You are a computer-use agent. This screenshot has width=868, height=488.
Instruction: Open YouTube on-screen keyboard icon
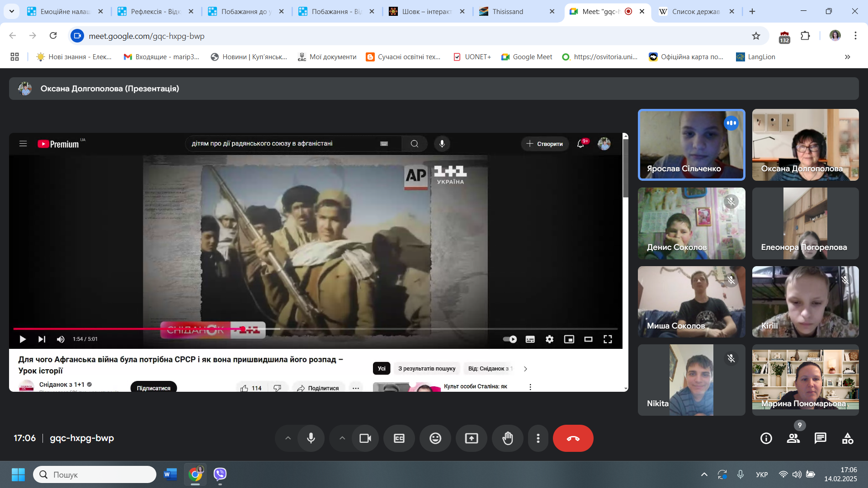pyautogui.click(x=384, y=144)
